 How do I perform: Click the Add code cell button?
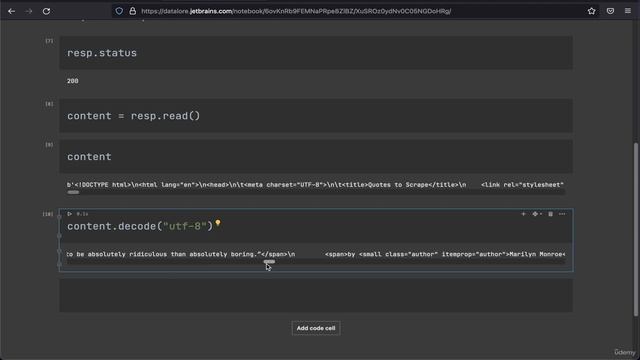point(316,328)
